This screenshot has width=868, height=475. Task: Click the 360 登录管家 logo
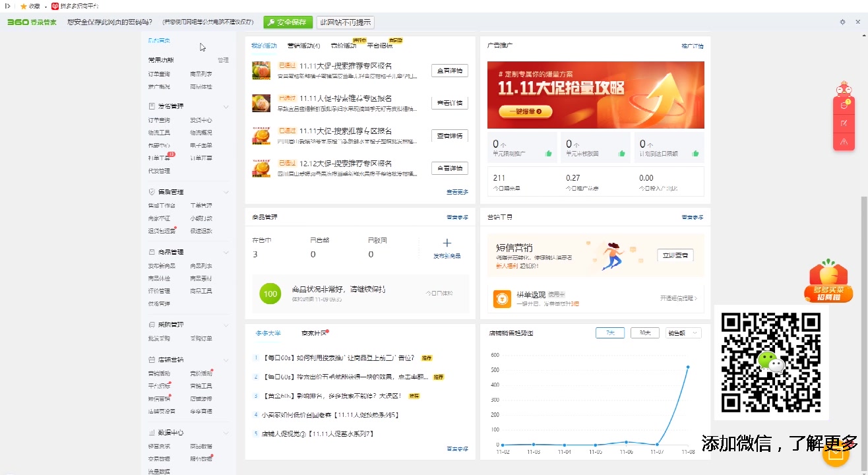[32, 22]
